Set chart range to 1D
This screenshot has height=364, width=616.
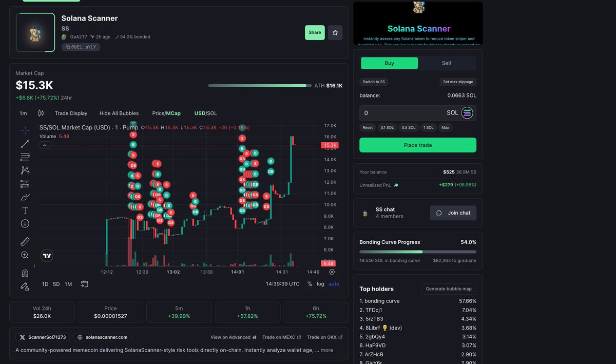point(45,284)
